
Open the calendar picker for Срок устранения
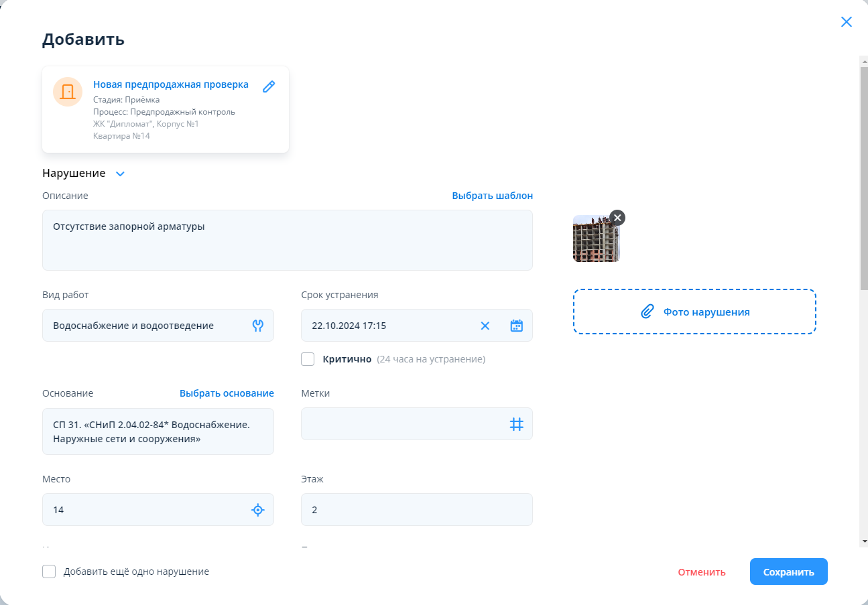click(x=516, y=326)
